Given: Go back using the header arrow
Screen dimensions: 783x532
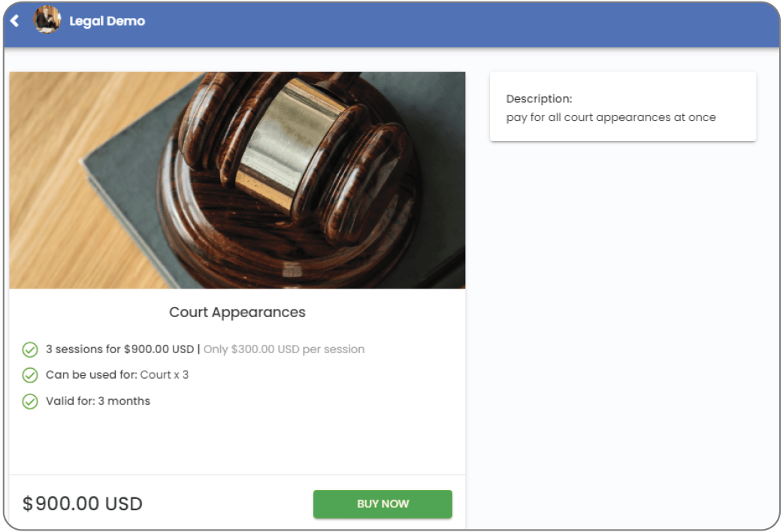Looking at the screenshot, I should [x=14, y=21].
